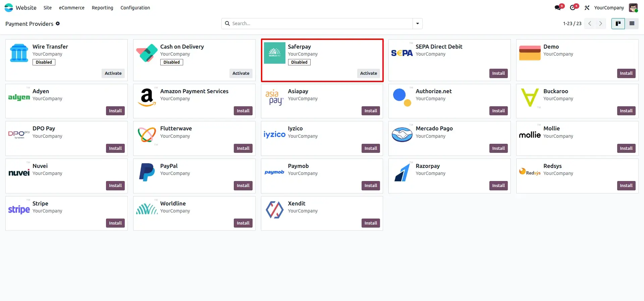This screenshot has width=644, height=301.
Task: Click the Iyzico logo
Action: point(275,134)
